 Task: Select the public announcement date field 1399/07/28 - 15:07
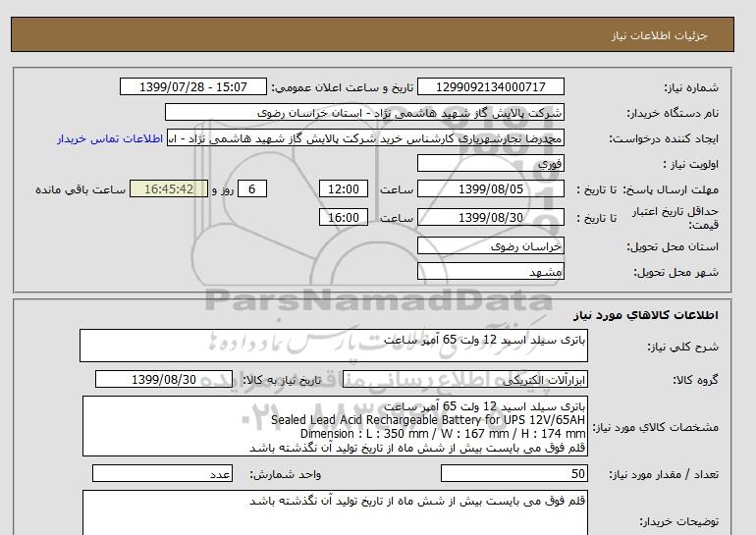click(x=191, y=87)
